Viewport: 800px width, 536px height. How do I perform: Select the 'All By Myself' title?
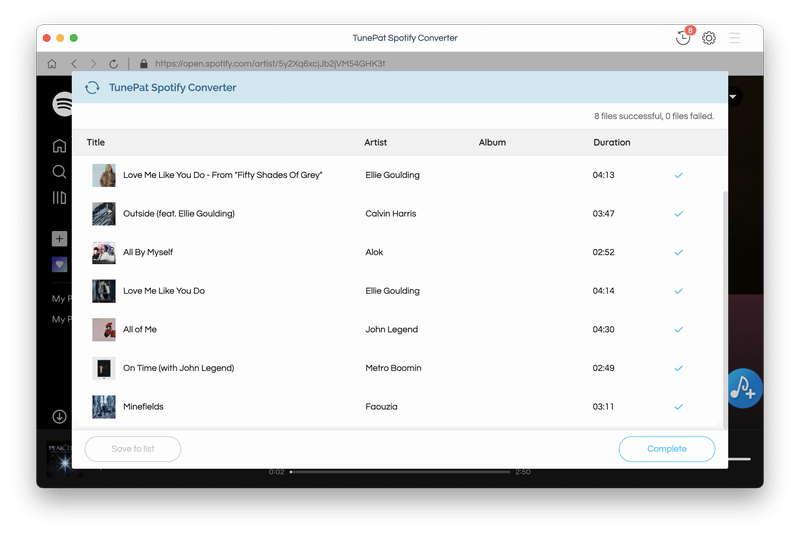click(148, 252)
